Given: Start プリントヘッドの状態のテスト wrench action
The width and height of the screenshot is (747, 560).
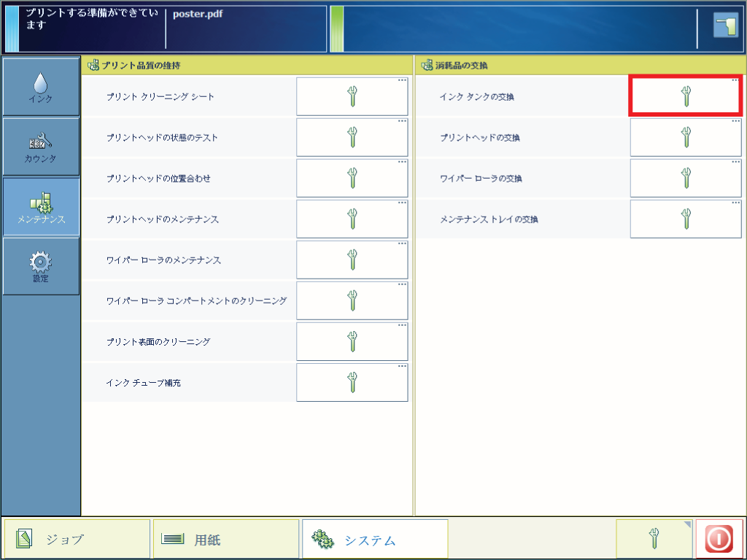Looking at the screenshot, I should (352, 138).
